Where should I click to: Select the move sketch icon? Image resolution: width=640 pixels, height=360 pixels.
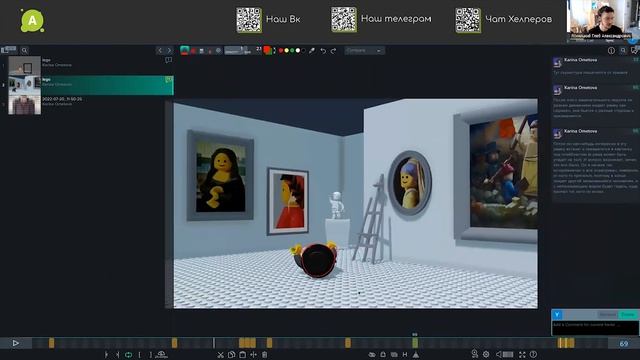click(x=253, y=355)
